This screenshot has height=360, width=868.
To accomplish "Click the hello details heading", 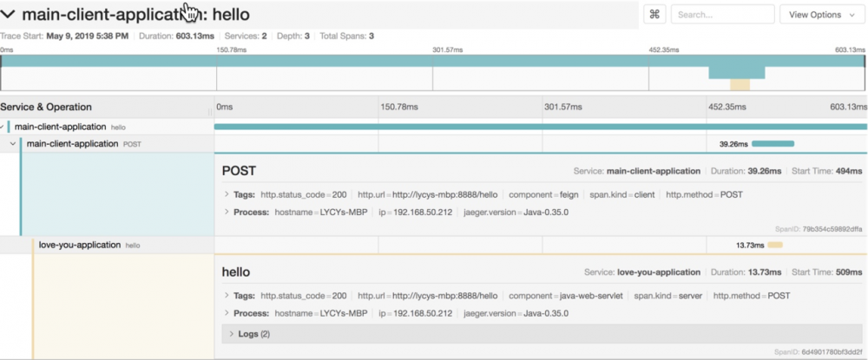I will coord(236,272).
